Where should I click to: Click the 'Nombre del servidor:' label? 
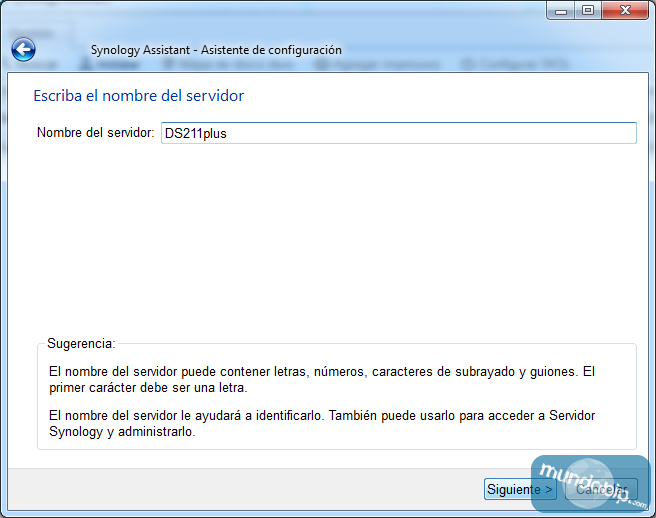(95, 133)
